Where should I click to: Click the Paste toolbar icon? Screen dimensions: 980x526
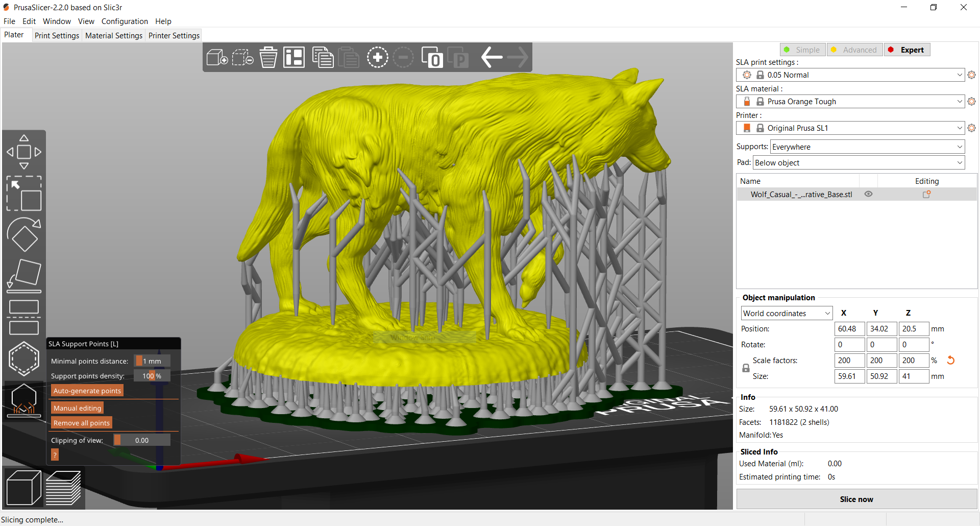(349, 57)
